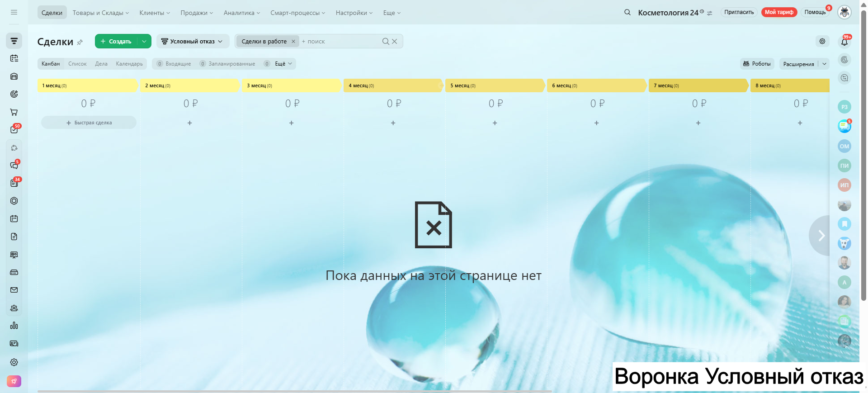
Task: Open the disk drive icon in left sidebar
Action: point(14,272)
